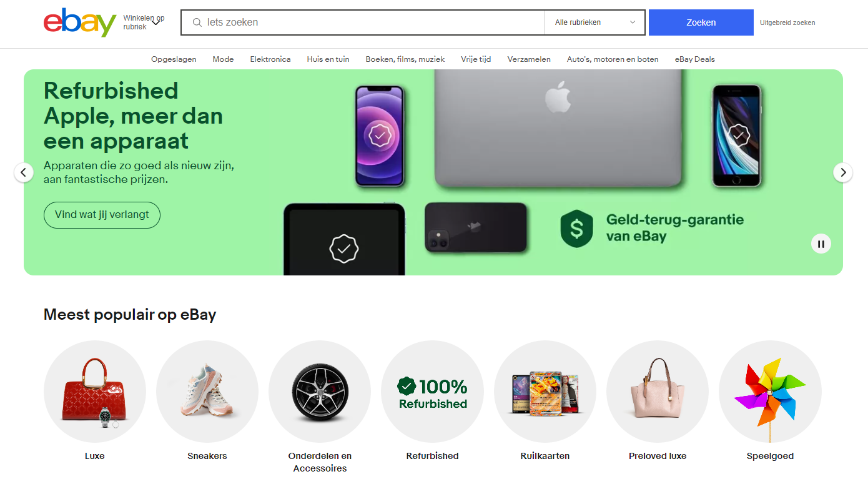The height and width of the screenshot is (484, 868).
Task: Click the blue Zoeken button
Action: [701, 22]
